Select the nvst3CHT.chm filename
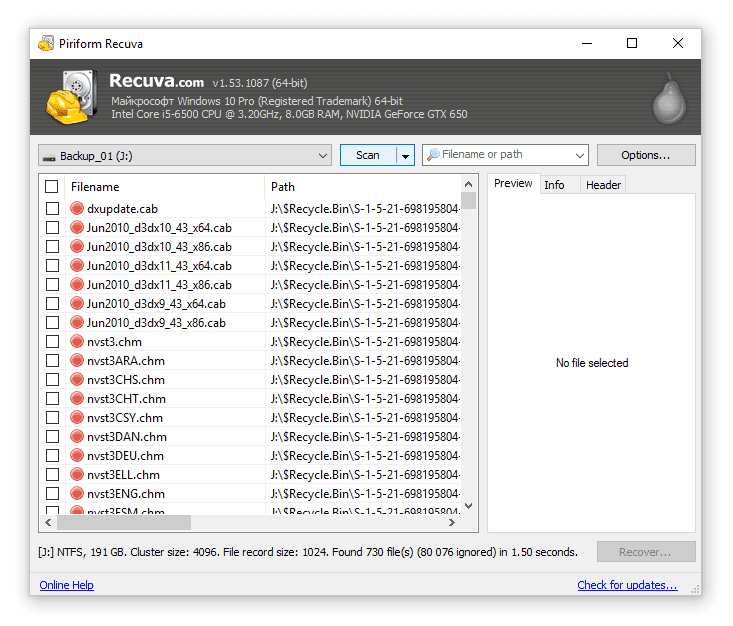 (x=126, y=399)
